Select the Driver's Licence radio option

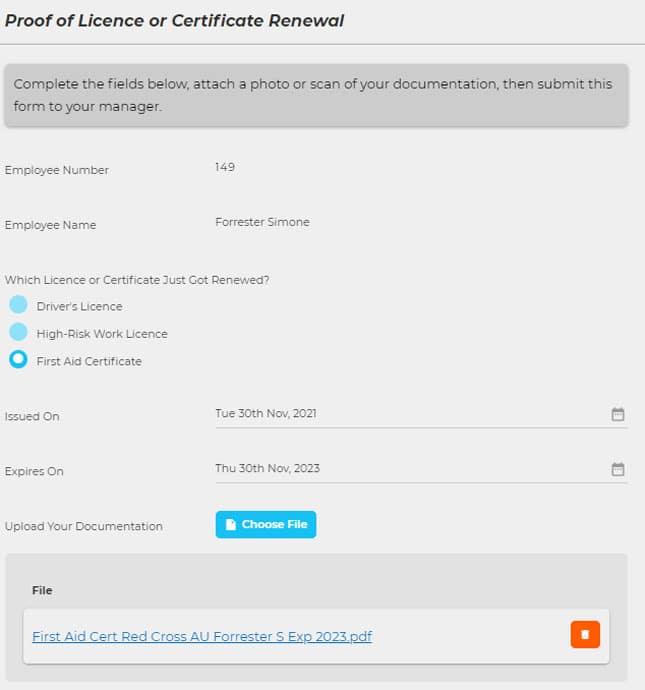click(x=18, y=305)
